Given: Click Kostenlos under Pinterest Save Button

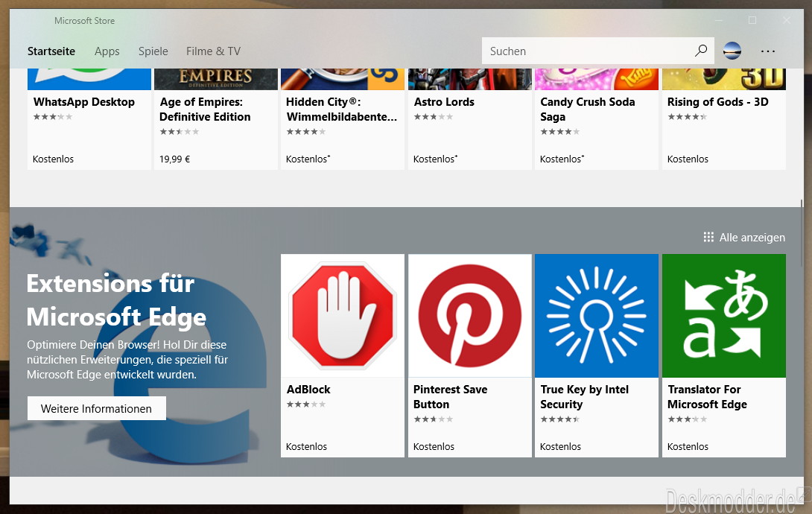Looking at the screenshot, I should point(434,446).
